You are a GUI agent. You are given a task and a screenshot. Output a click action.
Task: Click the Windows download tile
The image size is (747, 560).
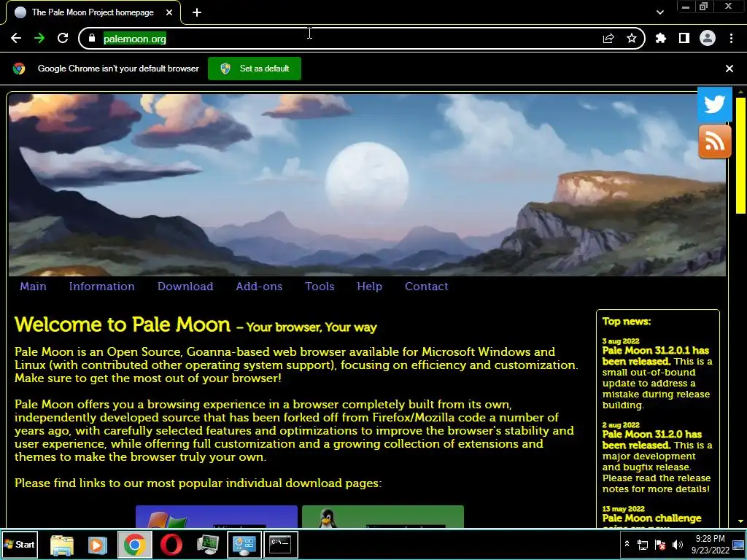point(216,516)
